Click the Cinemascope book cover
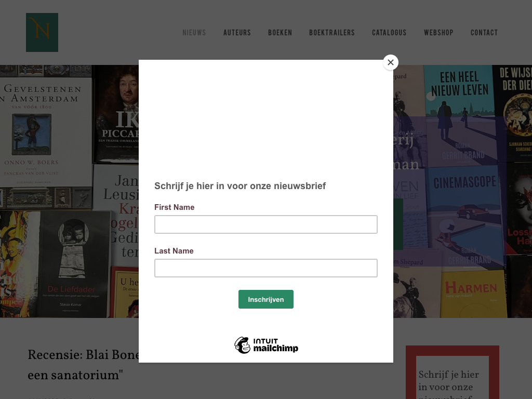 (465, 217)
